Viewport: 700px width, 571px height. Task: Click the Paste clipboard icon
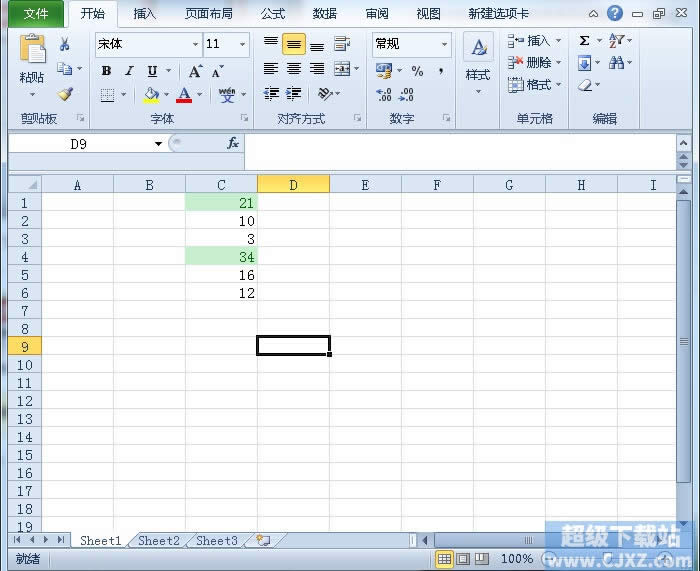pyautogui.click(x=32, y=48)
